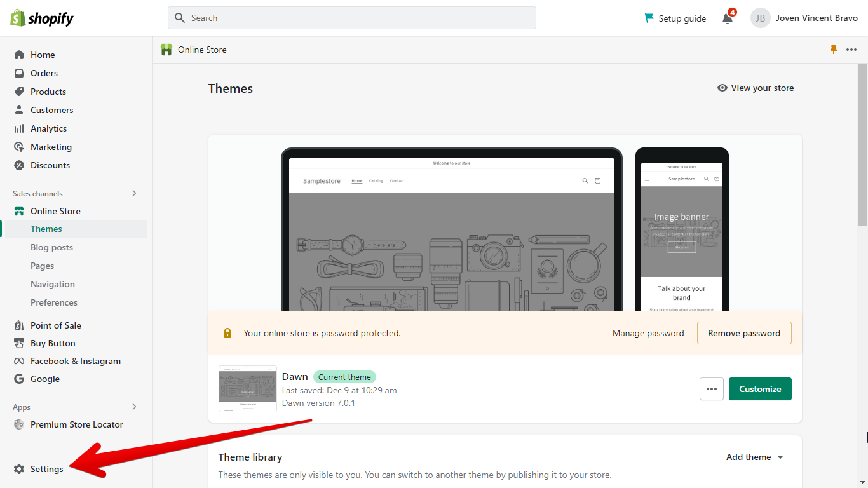Expand the Sales channels list
The width and height of the screenshot is (868, 488).
(x=134, y=193)
